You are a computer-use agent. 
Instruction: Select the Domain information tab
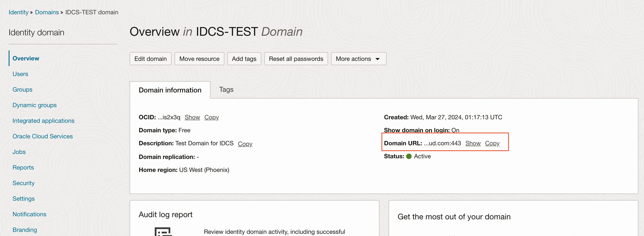[x=170, y=90]
